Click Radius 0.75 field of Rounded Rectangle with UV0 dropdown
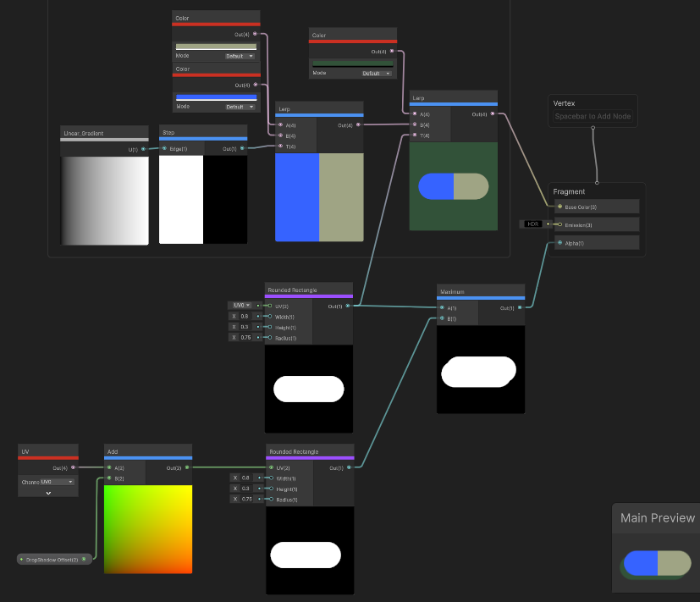The height and width of the screenshot is (602, 700). [x=245, y=338]
